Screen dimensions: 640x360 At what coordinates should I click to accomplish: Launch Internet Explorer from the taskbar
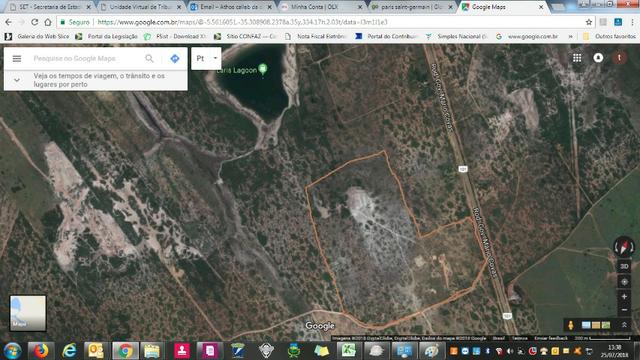pyautogui.click(x=70, y=351)
